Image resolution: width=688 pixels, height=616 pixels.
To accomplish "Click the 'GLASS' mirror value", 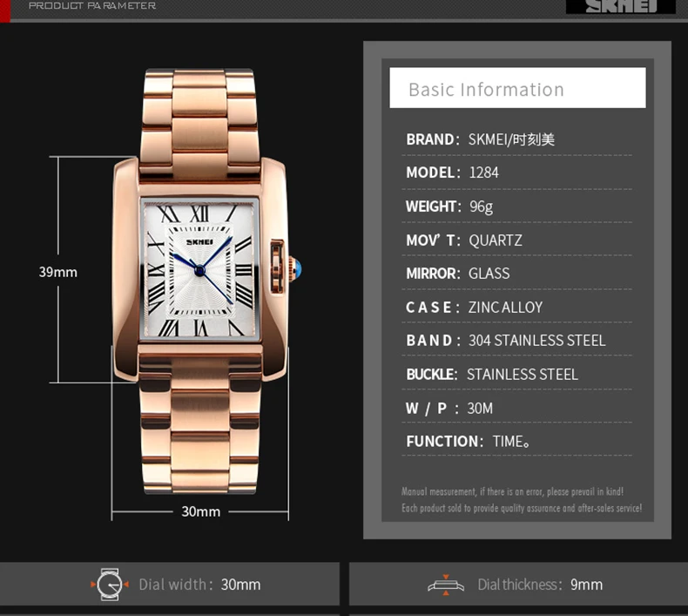I will [489, 274].
